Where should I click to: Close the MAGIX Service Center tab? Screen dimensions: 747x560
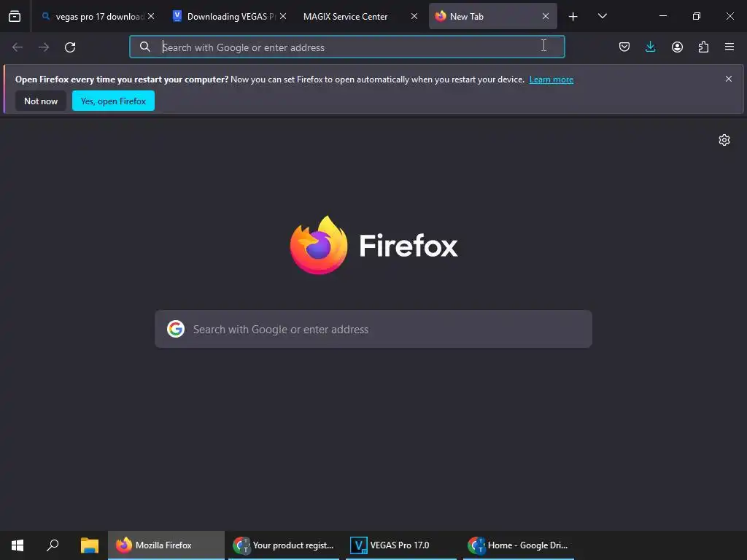(414, 16)
